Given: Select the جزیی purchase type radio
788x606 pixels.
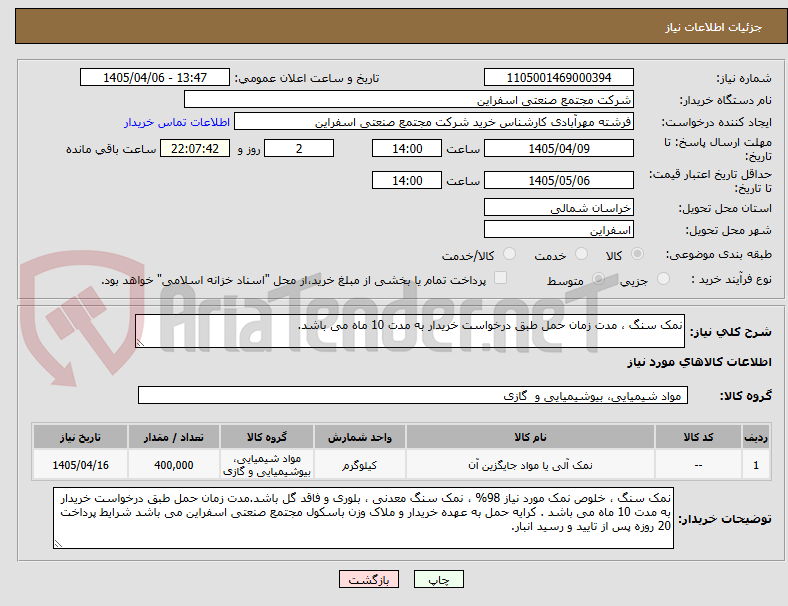Looking at the screenshot, I should click(x=663, y=278).
